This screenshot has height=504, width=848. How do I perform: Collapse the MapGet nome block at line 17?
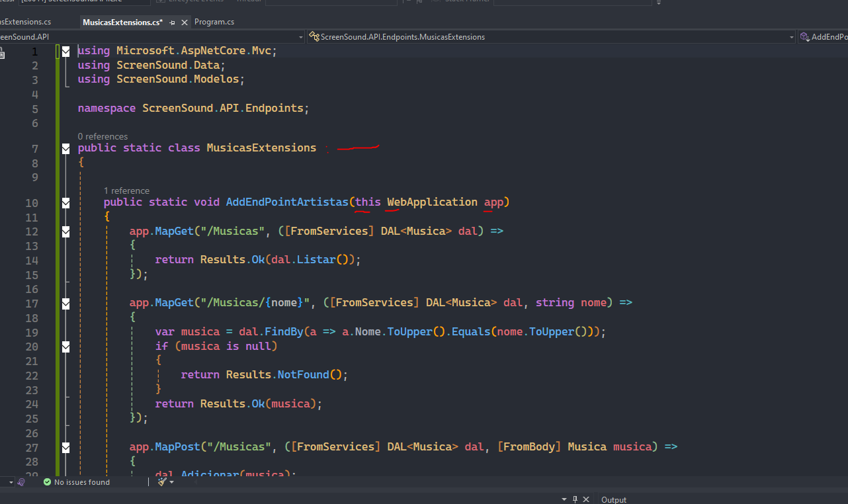[65, 304]
